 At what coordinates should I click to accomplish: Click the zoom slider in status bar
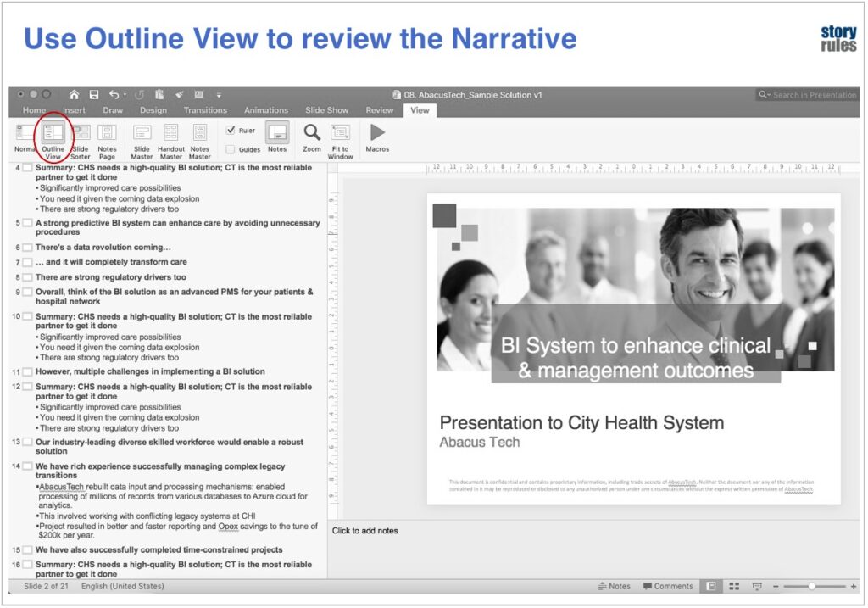[x=811, y=586]
